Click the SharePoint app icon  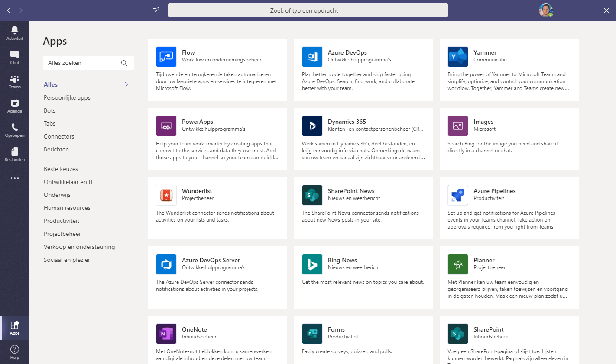pos(458,334)
